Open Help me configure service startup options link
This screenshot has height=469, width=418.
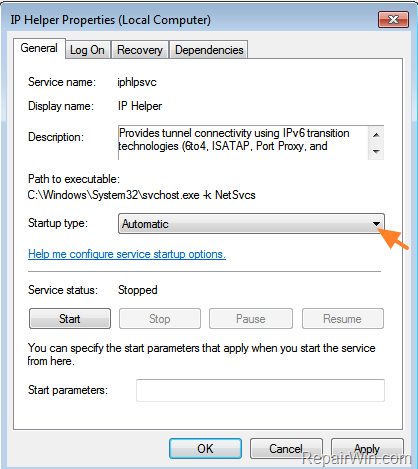pyautogui.click(x=127, y=254)
